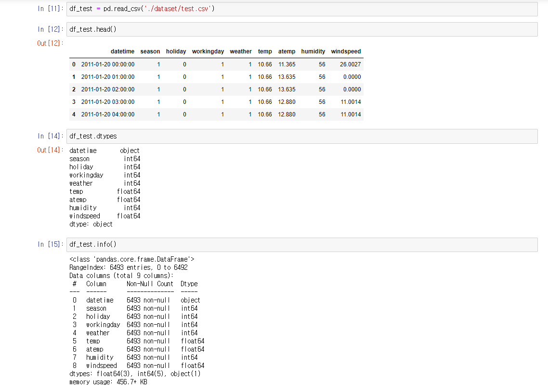Select the row with index 0 in output
This screenshot has height=392, width=548.
click(73, 64)
